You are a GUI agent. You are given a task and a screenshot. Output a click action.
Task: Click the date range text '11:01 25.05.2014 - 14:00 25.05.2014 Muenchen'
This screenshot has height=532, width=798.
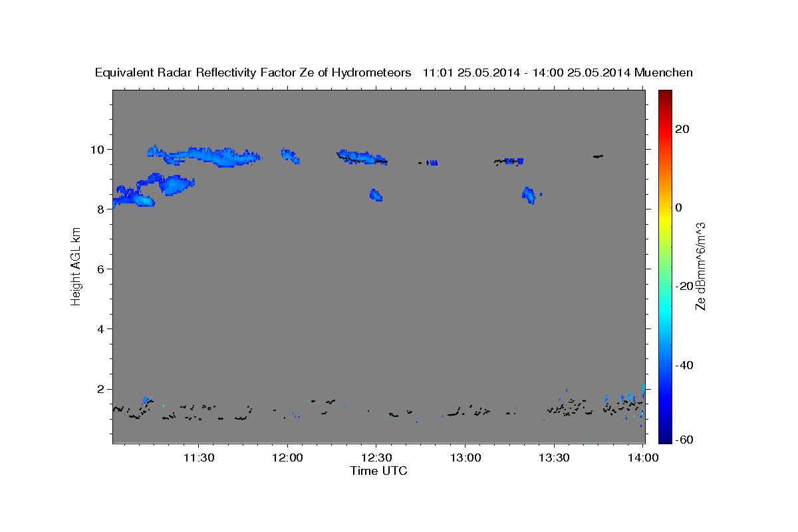(558, 72)
